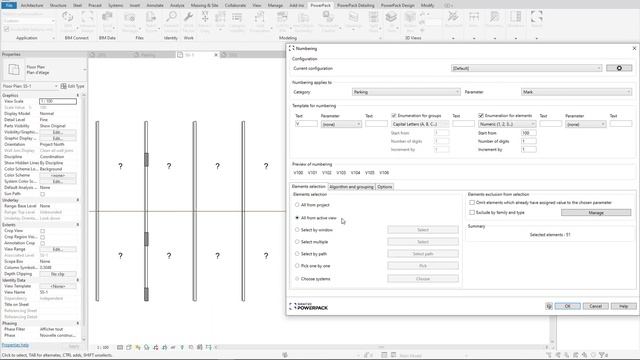Click Manage button for exclusions
640x360 pixels.
[x=596, y=213]
